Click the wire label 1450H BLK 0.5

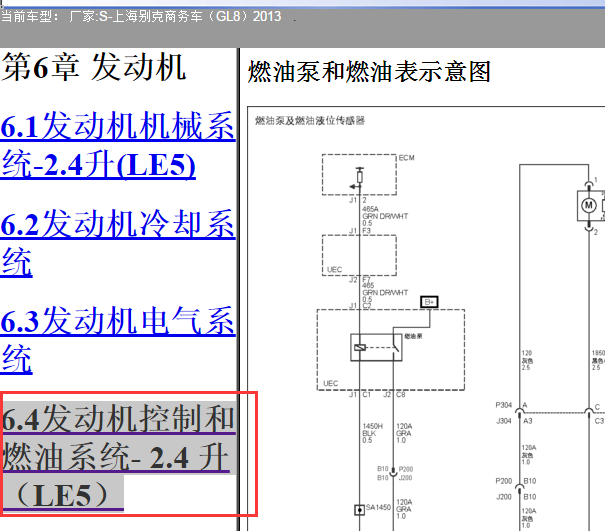pyautogui.click(x=372, y=433)
